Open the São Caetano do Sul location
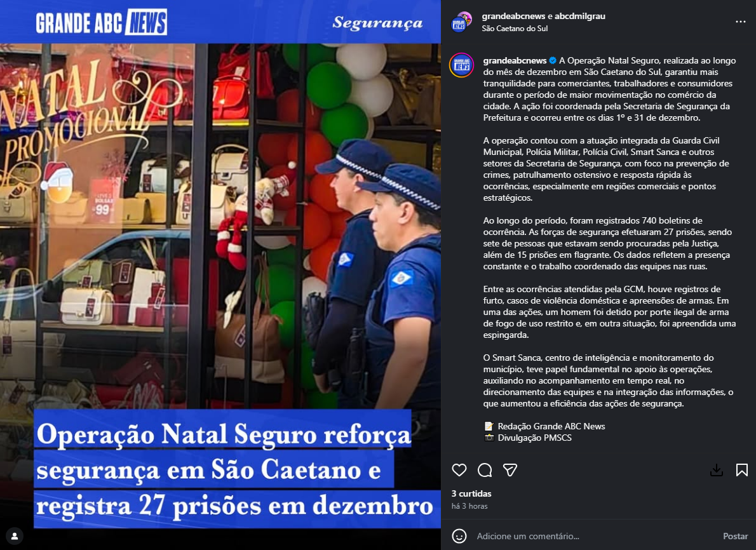This screenshot has height=550, width=756. click(515, 29)
